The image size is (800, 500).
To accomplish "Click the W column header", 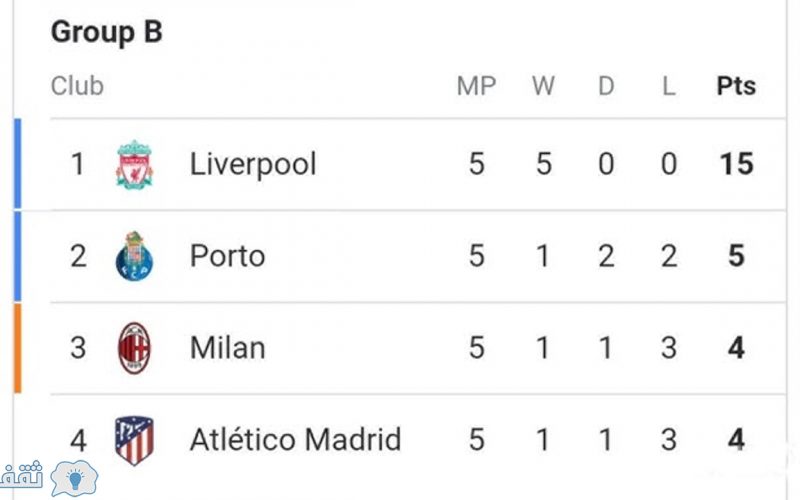I will [543, 86].
